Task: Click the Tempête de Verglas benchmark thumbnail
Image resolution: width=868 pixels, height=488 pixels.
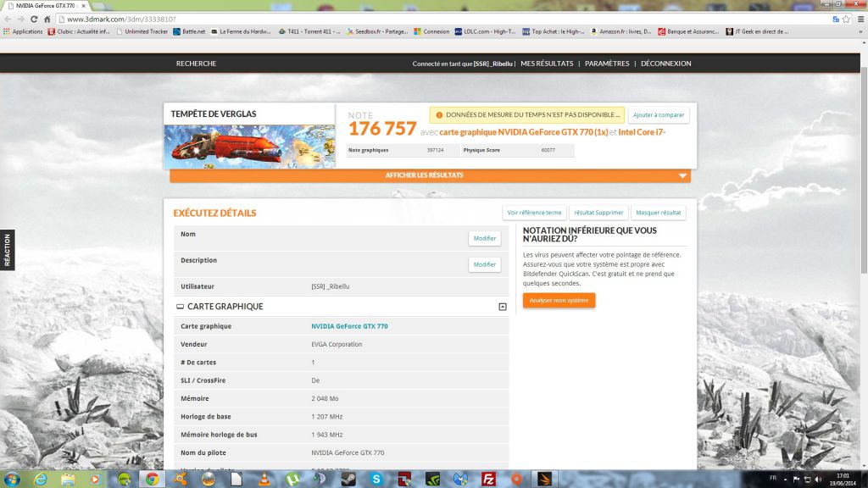Action: tap(249, 147)
